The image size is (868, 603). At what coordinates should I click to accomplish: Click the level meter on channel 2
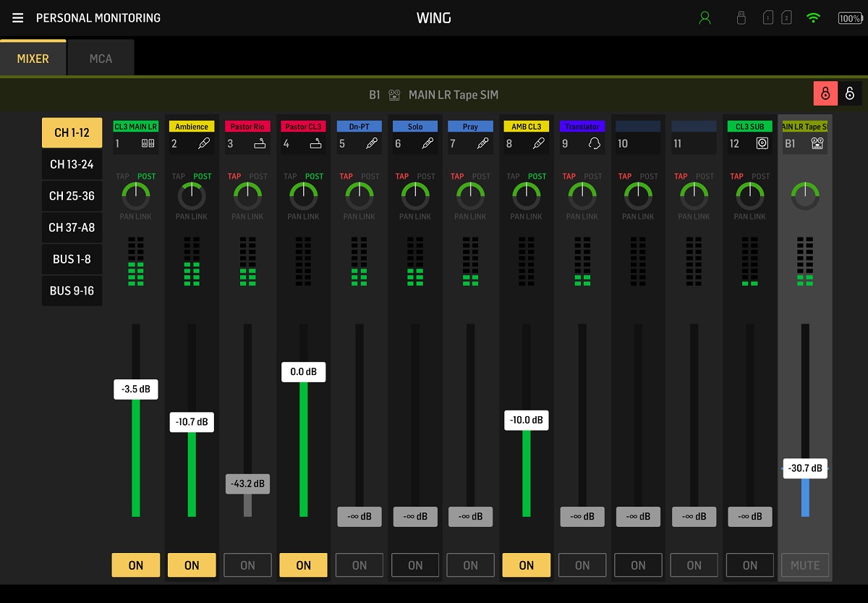tap(192, 261)
